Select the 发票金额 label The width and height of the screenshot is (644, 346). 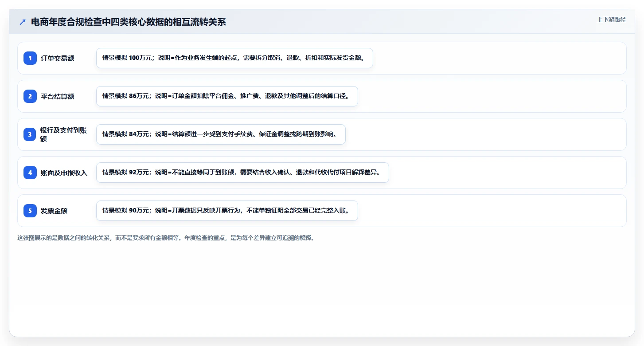pos(54,211)
